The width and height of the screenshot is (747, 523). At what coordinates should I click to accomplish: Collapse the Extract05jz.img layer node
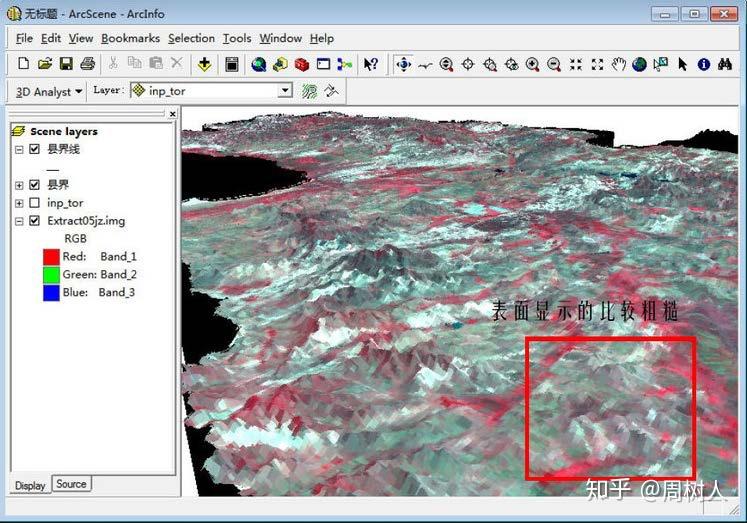coord(19,221)
